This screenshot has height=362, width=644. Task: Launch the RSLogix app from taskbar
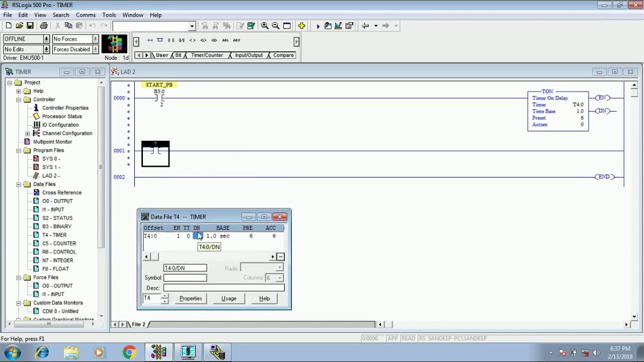158,352
